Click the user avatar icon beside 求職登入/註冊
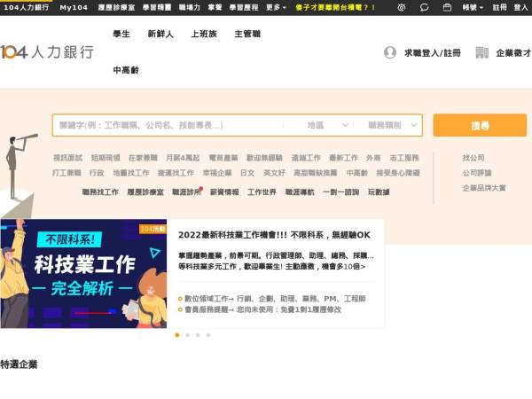This screenshot has height=399, width=532. coord(390,52)
